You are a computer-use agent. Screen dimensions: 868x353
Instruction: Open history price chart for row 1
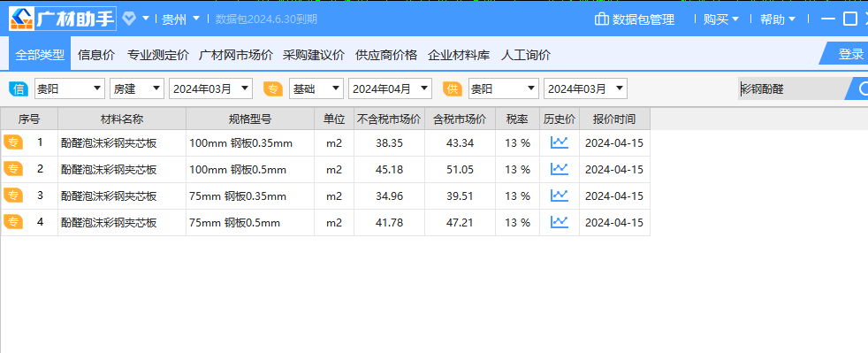560,142
